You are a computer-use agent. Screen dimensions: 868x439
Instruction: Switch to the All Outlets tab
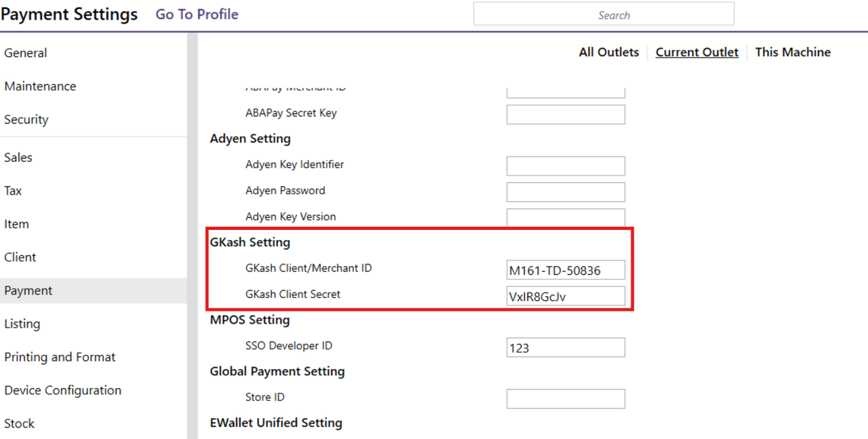click(x=608, y=52)
